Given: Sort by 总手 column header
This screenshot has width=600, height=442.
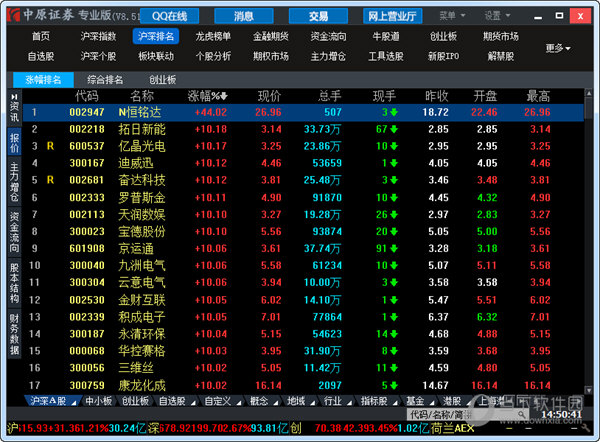Looking at the screenshot, I should pos(329,96).
